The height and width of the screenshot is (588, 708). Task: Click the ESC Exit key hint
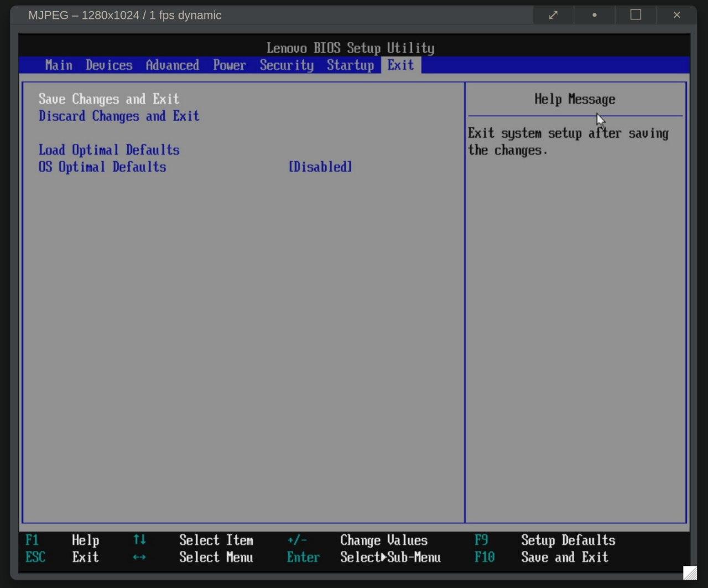(63, 558)
